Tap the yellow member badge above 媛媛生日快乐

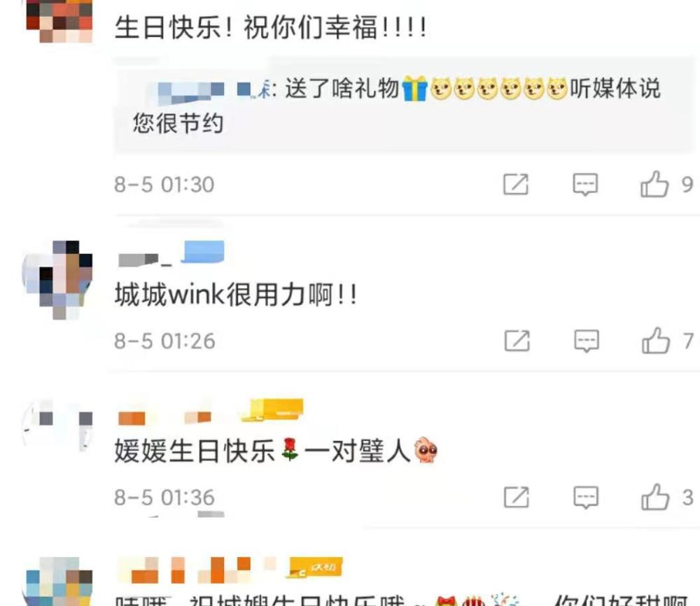pos(272,410)
